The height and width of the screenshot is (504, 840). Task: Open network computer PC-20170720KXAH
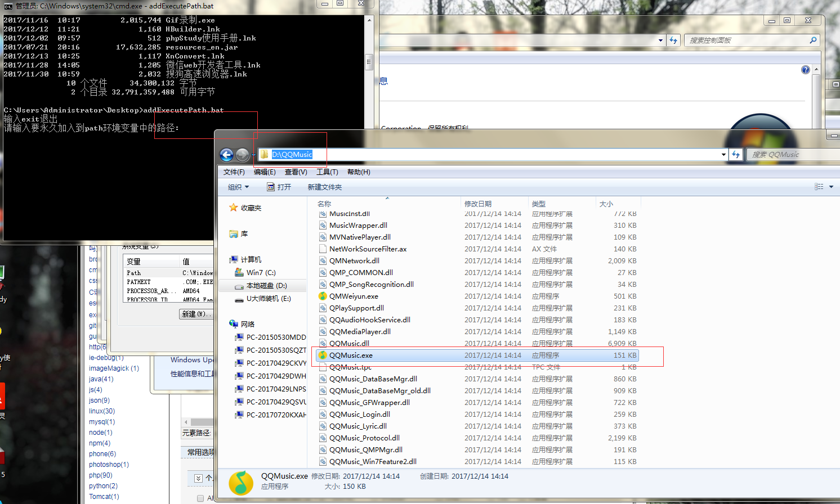click(x=276, y=415)
